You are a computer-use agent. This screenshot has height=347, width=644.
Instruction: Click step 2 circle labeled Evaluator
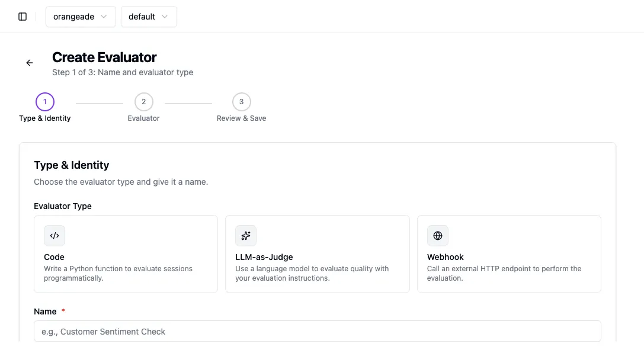(x=143, y=101)
